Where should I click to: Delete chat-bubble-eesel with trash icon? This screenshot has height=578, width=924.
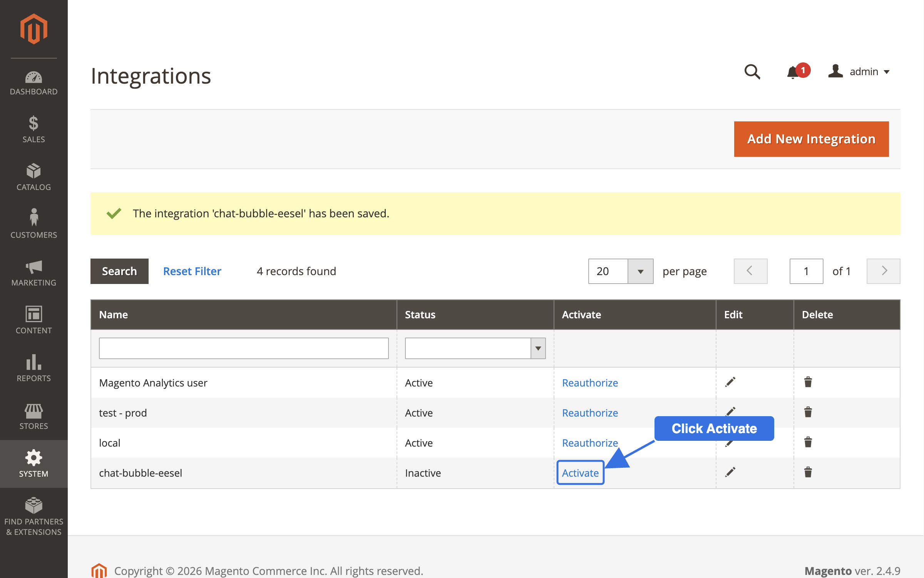click(x=808, y=472)
